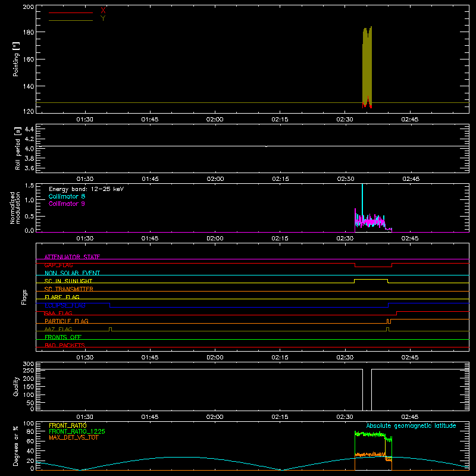Click the '1.5' tick on modulation axis
This screenshot has height=476, width=476.
pyautogui.click(x=29, y=185)
